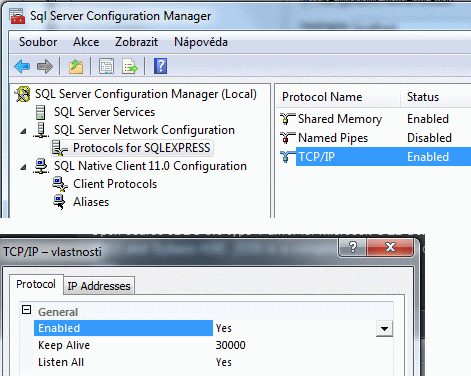Viewport: 471px width, 376px height.
Task: Click the Back arrow toolbar icon
Action: (22, 66)
